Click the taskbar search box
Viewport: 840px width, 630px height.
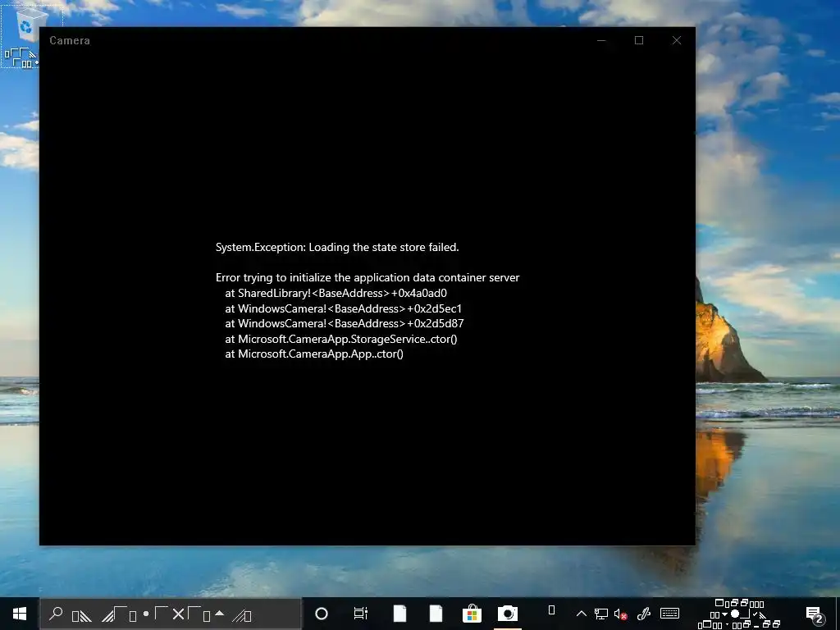171,614
